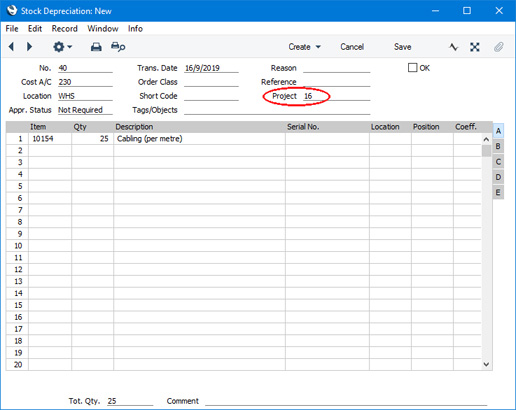This screenshot has height=410, width=516.
Task: Switch to flip tab D
Action: click(498, 177)
